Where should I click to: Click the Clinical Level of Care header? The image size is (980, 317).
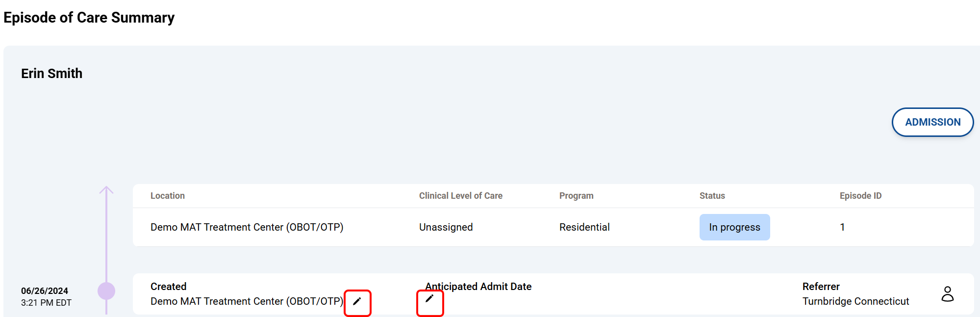(460, 196)
